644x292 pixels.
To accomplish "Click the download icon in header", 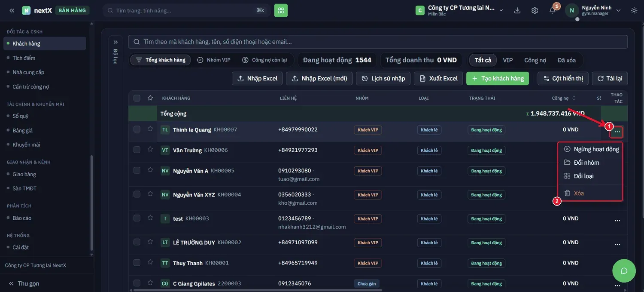I will (x=517, y=10).
